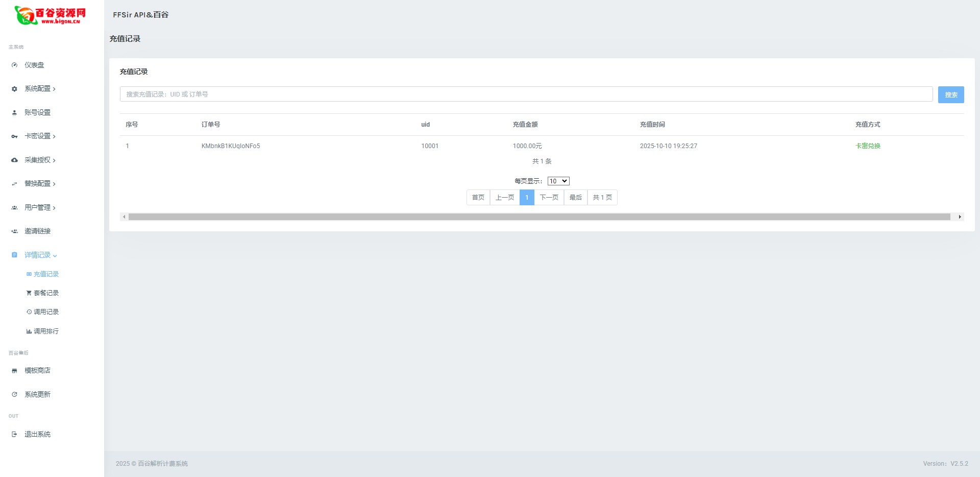Collapse the 详情记录 menu section
The image size is (980, 477).
coord(40,255)
